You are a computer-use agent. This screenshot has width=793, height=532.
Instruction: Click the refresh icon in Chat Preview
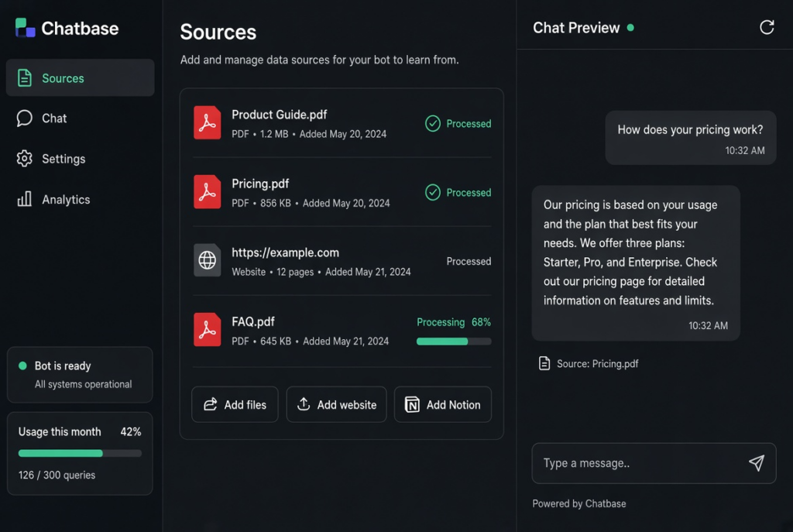click(767, 27)
